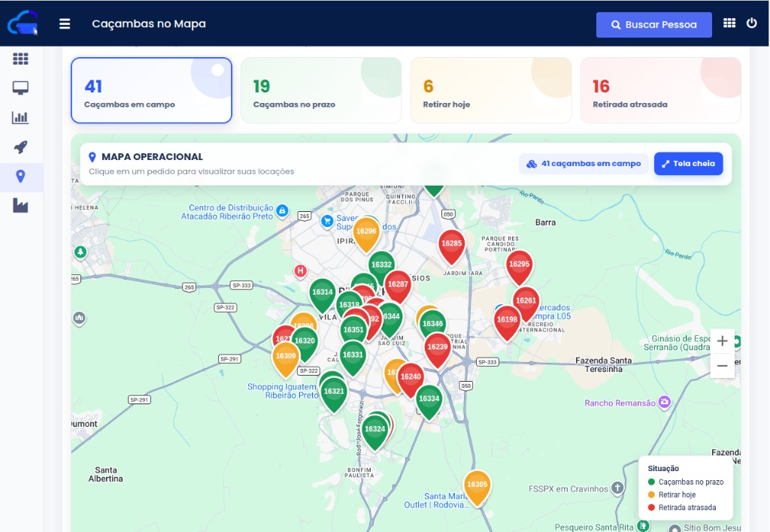The height and width of the screenshot is (532, 770).
Task: Click 41 caçambas em campo badge
Action: coord(584,163)
